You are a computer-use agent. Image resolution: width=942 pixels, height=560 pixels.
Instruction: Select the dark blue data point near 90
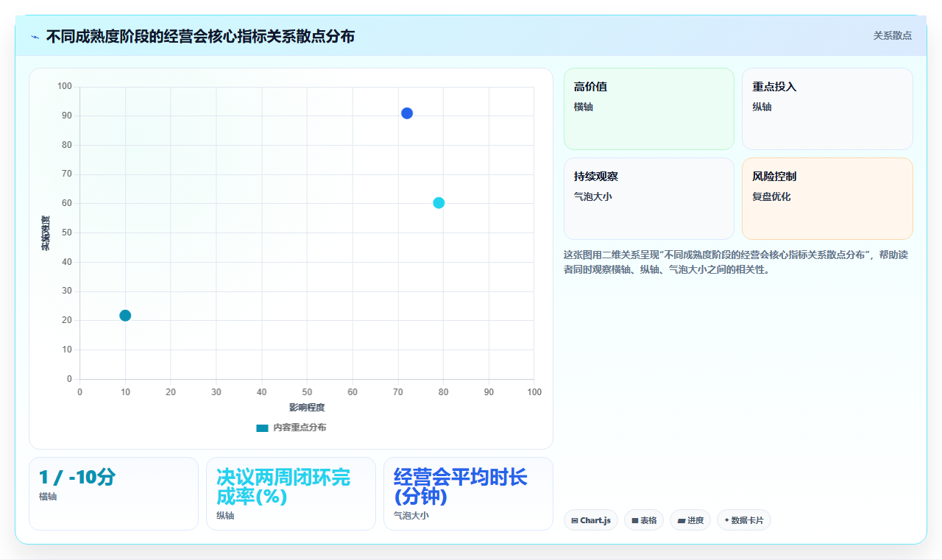pyautogui.click(x=407, y=113)
